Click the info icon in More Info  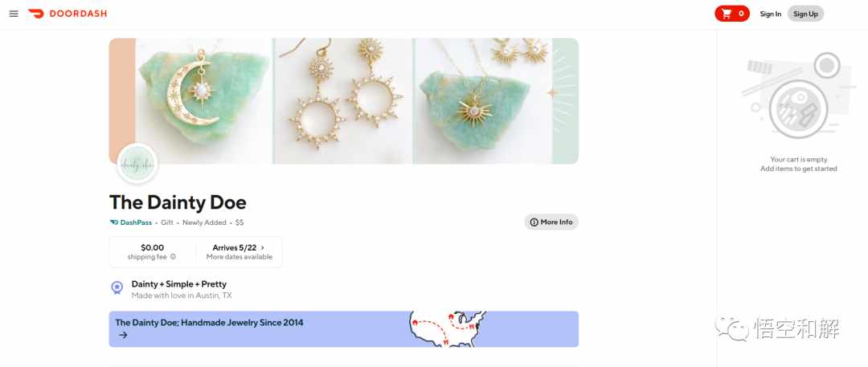point(534,222)
